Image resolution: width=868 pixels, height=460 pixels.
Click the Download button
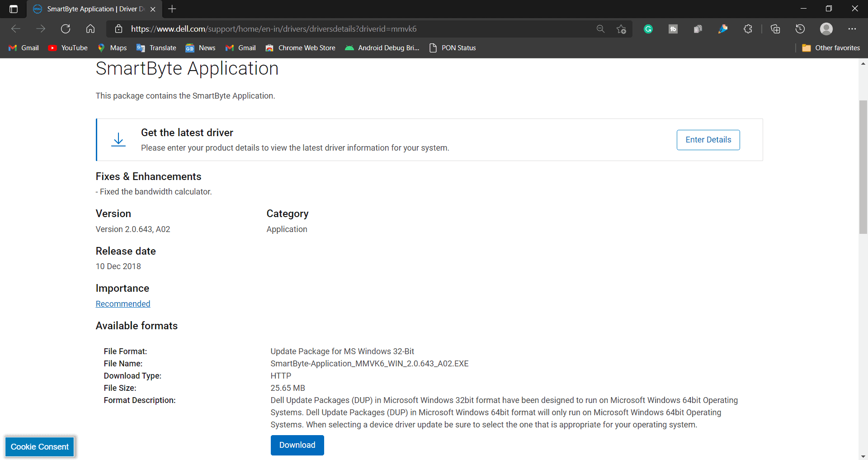(x=297, y=445)
